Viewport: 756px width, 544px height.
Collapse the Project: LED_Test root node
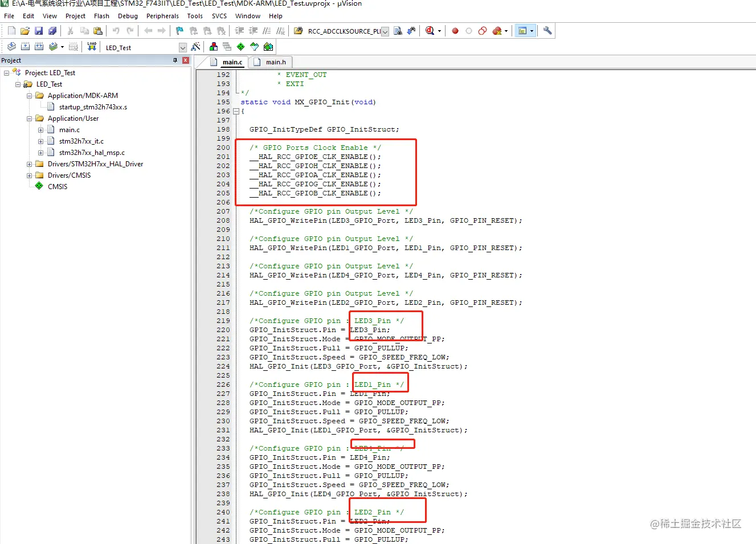(x=6, y=73)
